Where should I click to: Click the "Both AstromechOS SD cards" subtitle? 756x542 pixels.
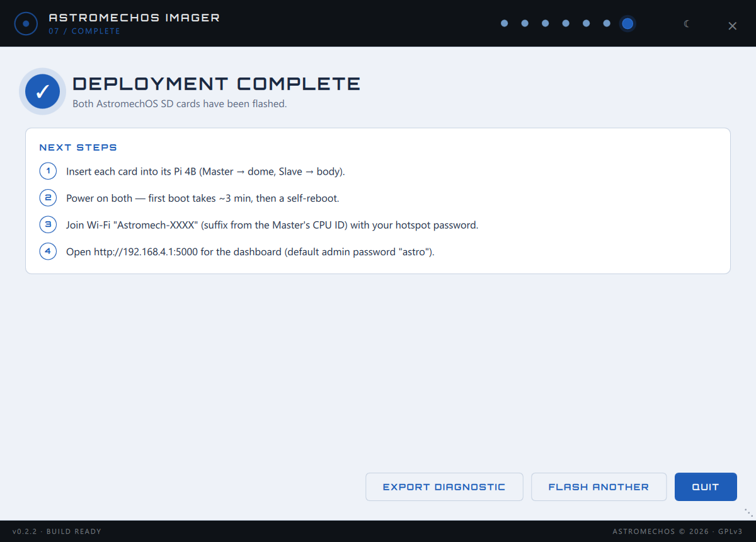[180, 103]
